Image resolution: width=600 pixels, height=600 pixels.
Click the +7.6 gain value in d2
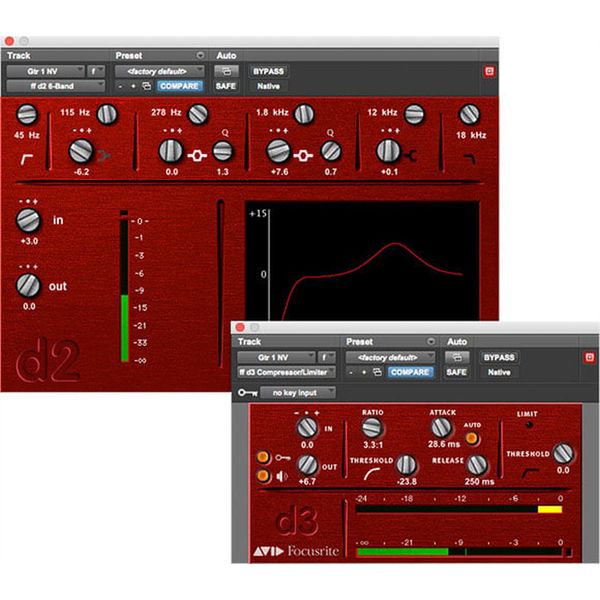pyautogui.click(x=279, y=172)
